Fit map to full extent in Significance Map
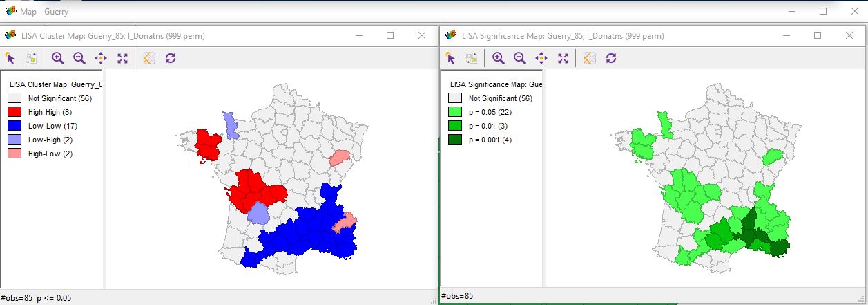 pos(563,58)
